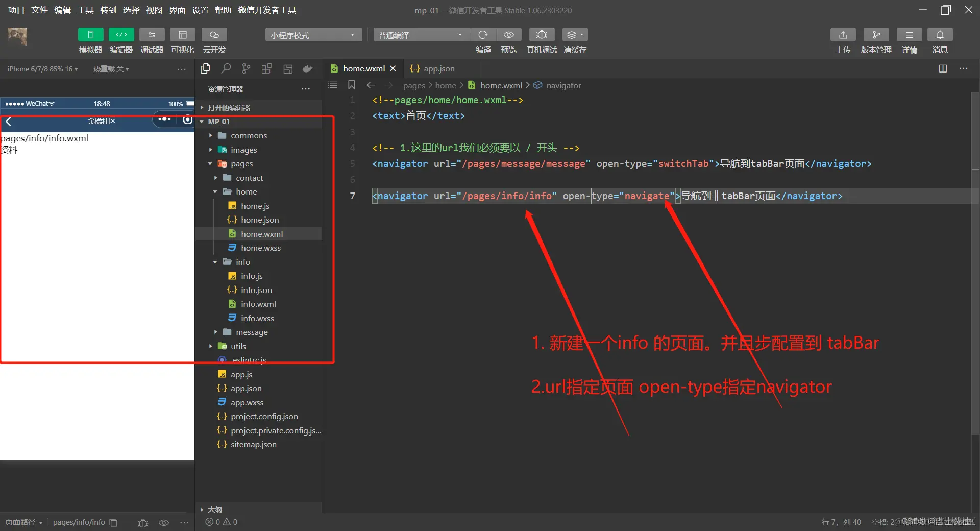Screen dimensions: 980x531
Task: Expand the 大纲 outline section
Action: pyautogui.click(x=259, y=509)
